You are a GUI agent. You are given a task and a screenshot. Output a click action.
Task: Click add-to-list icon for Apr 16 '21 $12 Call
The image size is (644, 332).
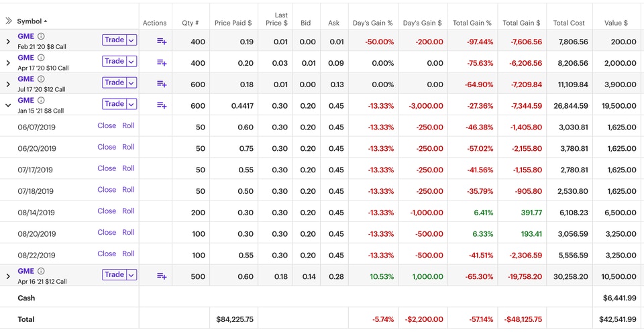[162, 276]
